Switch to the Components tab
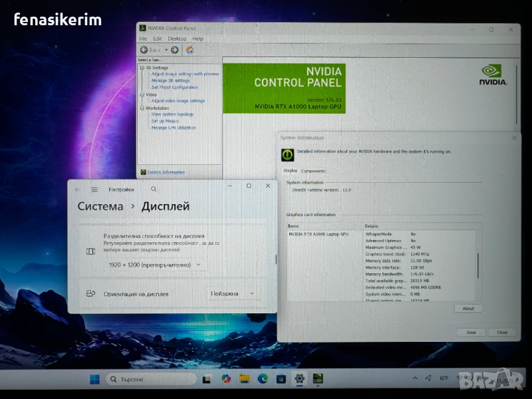The width and height of the screenshot is (532, 399). 313,171
